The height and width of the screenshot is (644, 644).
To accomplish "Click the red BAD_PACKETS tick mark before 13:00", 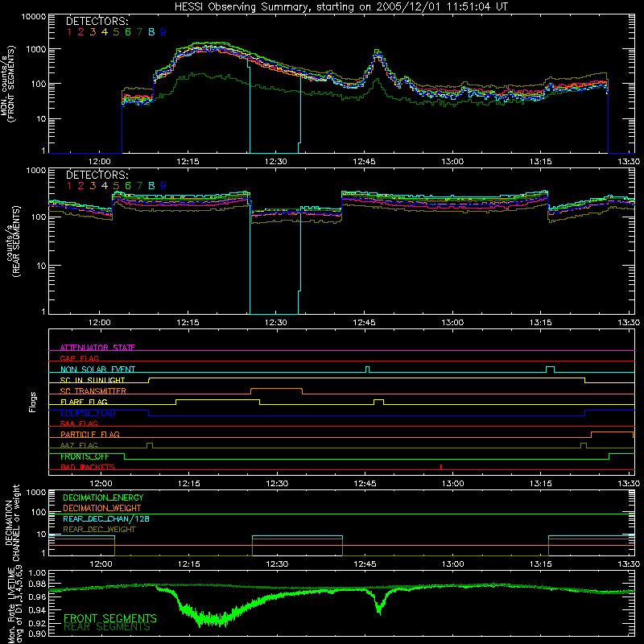I will (x=440, y=467).
